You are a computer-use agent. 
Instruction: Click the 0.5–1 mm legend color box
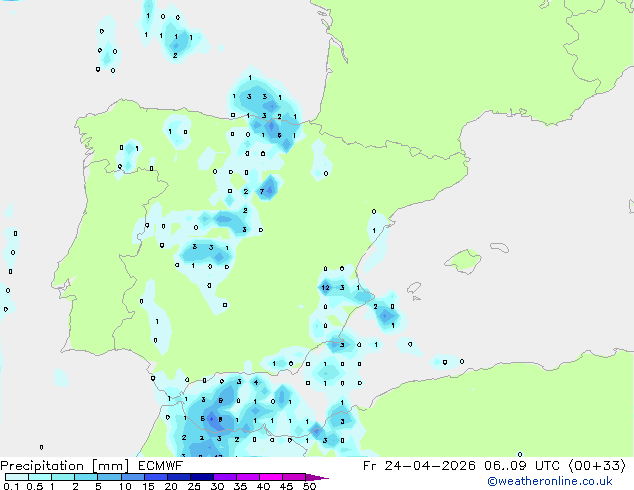click(40, 477)
